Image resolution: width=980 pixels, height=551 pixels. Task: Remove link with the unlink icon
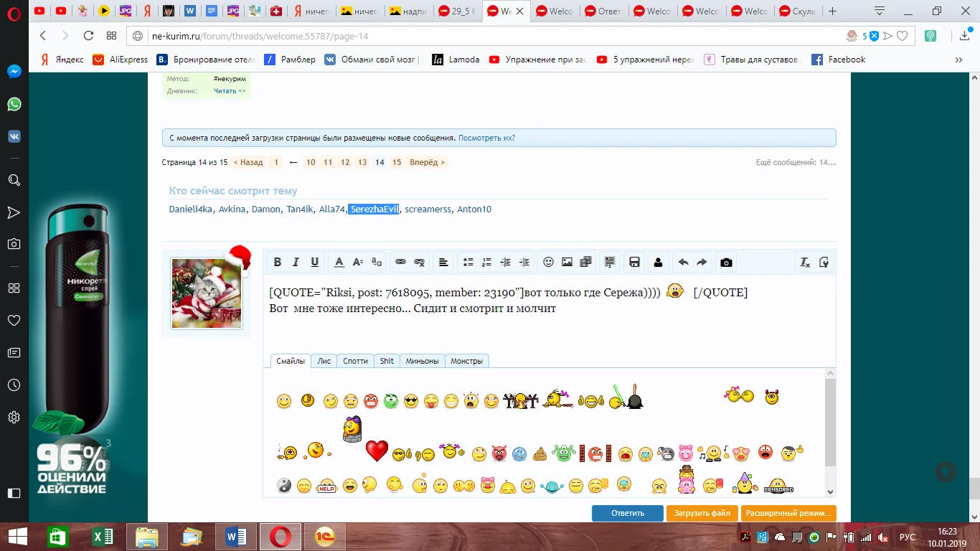point(420,263)
